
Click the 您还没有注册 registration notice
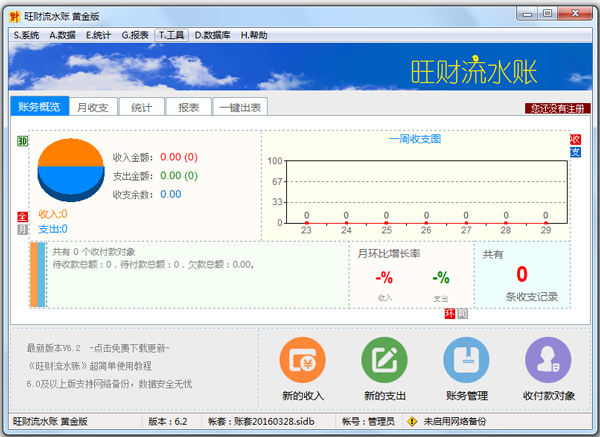point(558,109)
